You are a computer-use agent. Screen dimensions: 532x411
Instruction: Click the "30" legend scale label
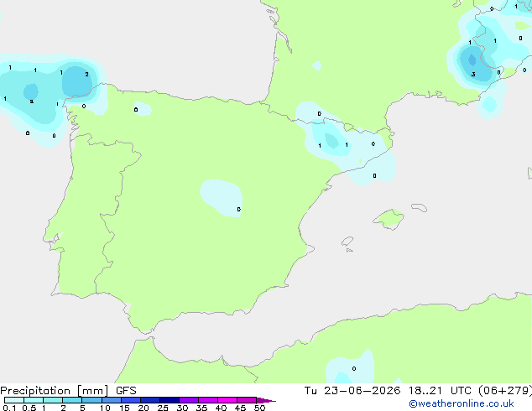[x=182, y=408]
